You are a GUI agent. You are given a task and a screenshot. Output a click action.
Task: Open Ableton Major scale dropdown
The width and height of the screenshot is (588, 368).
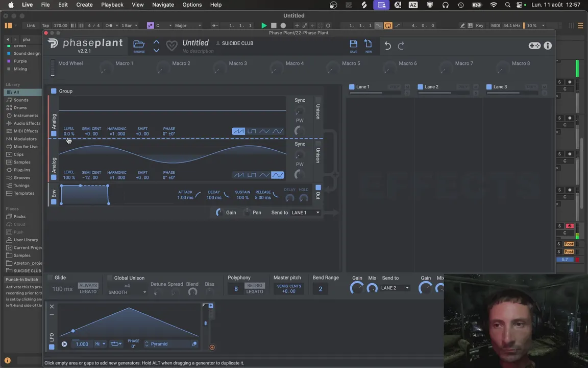coord(188,26)
